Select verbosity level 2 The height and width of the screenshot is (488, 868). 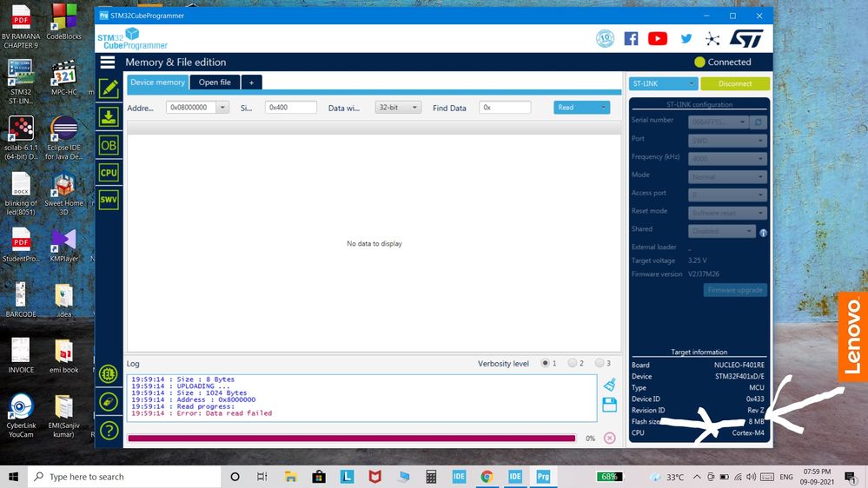[x=573, y=363]
